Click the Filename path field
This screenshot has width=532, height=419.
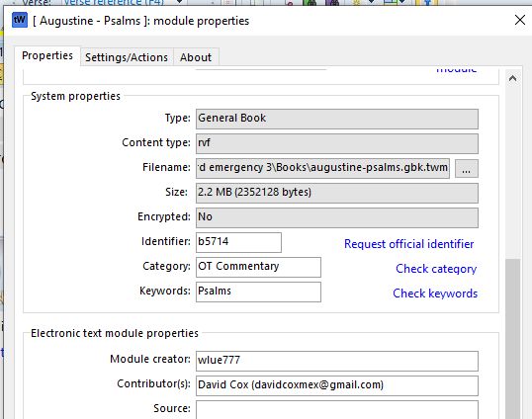[x=322, y=168]
